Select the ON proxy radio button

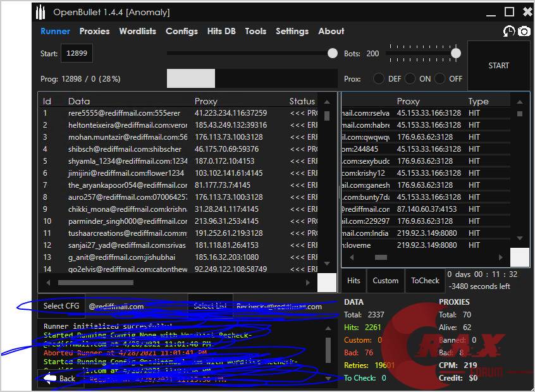[x=410, y=79]
